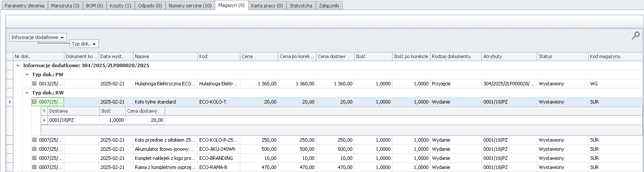
Task: Click the Cena dostaw column header
Action: [335, 56]
